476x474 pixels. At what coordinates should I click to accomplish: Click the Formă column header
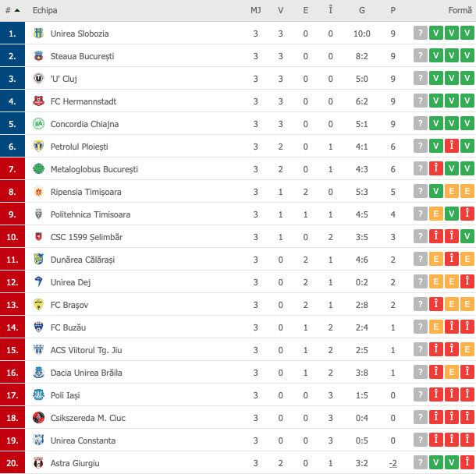coord(460,10)
